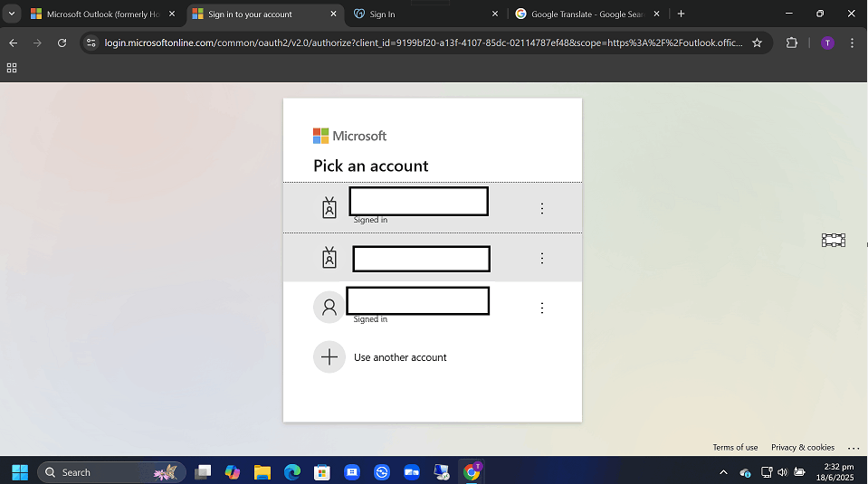Open options menu for third account
The height and width of the screenshot is (484, 868).
542,308
